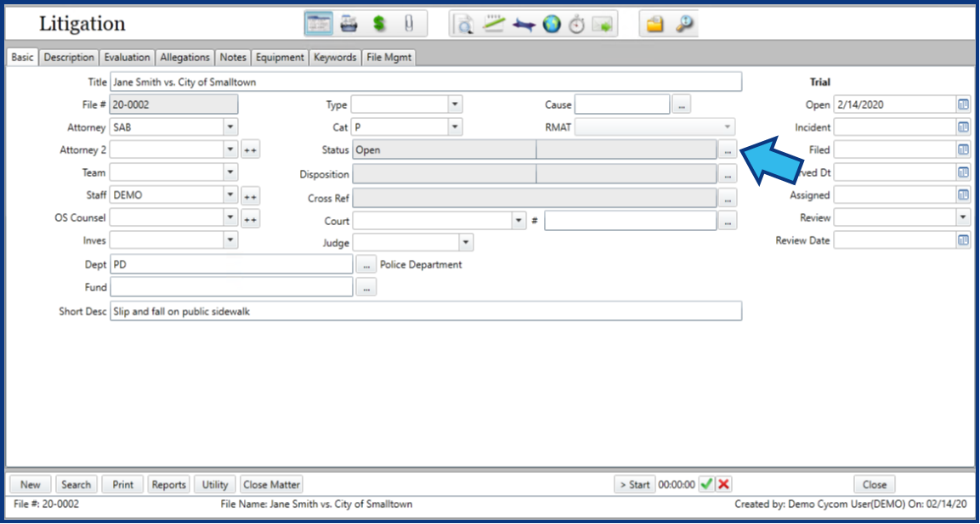This screenshot has width=980, height=524.
Task: Click the New button
Action: 30,484
